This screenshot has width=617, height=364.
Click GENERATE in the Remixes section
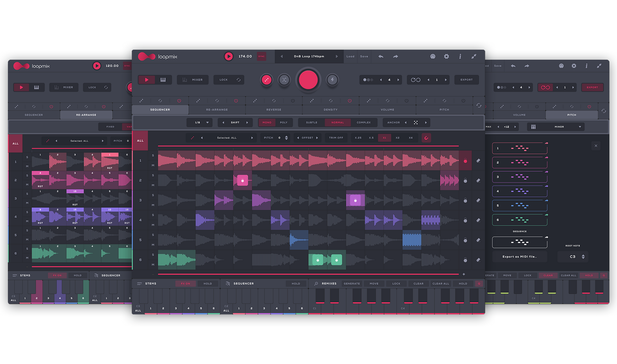coord(351,283)
